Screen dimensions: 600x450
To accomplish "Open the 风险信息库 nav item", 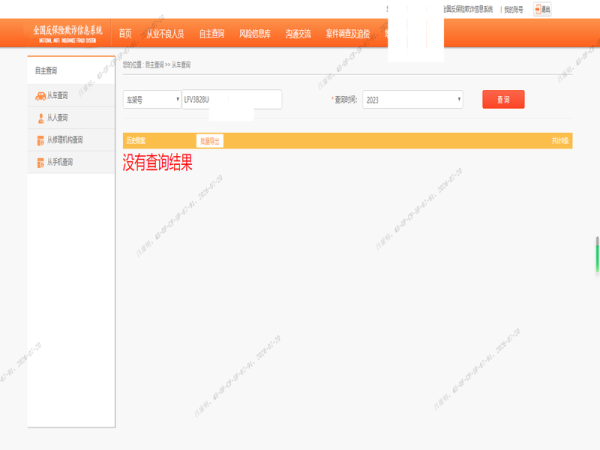I will (x=255, y=34).
